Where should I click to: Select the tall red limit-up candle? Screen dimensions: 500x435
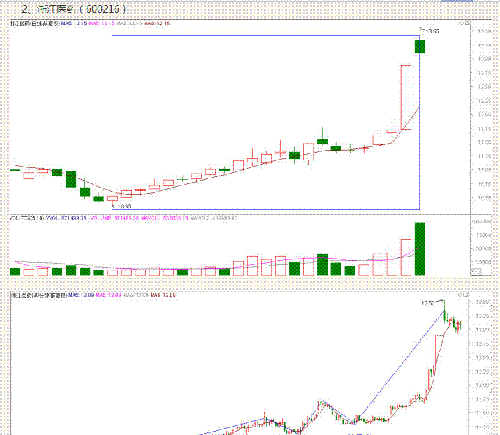click(406, 97)
